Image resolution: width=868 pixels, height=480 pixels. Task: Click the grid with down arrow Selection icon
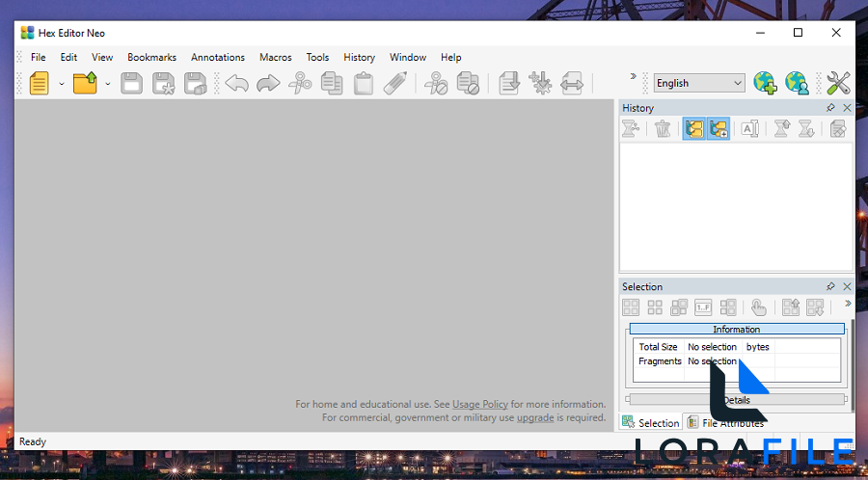(x=815, y=307)
